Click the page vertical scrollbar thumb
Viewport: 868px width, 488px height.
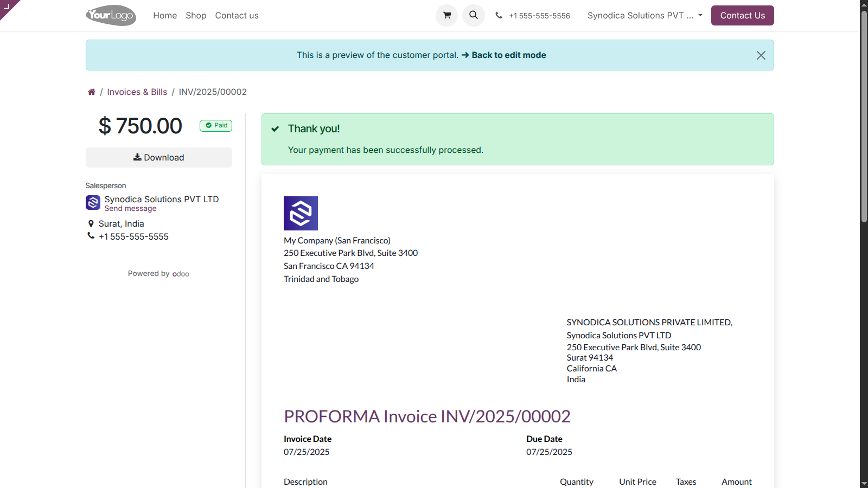click(864, 116)
